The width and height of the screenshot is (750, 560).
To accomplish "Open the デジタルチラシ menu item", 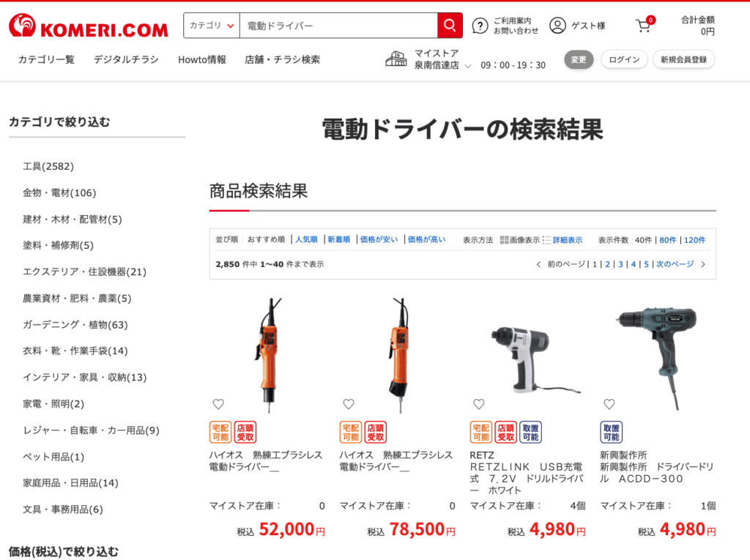I will [x=126, y=59].
